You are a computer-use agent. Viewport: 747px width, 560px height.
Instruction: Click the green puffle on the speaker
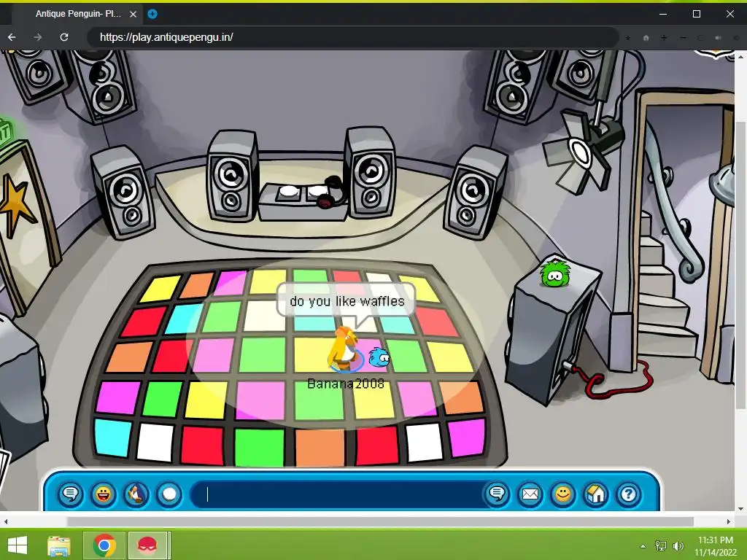coord(554,273)
